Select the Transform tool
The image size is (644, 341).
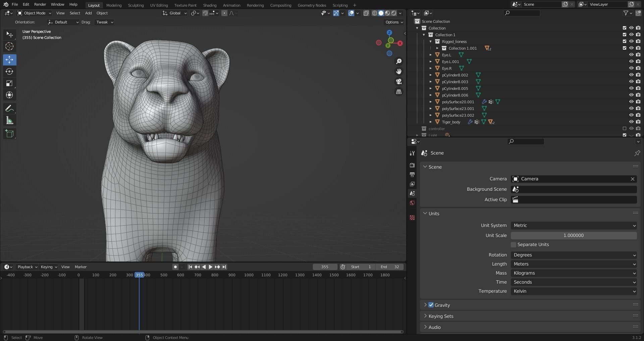click(x=9, y=95)
